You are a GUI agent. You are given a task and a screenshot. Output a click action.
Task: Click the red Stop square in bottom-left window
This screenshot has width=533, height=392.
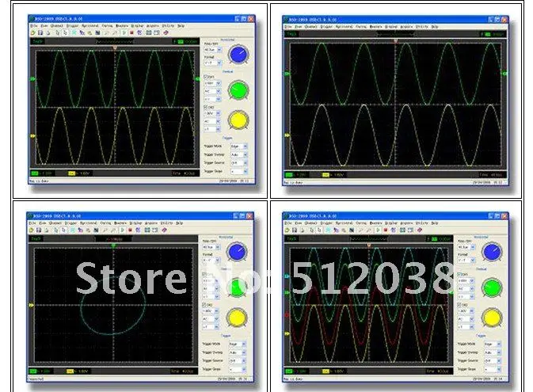pyautogui.click(x=130, y=230)
